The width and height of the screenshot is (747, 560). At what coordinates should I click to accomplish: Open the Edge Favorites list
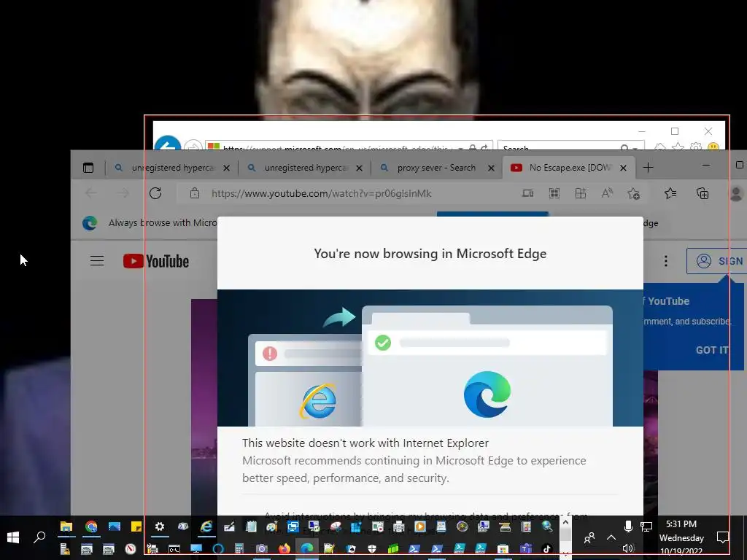pos(670,193)
